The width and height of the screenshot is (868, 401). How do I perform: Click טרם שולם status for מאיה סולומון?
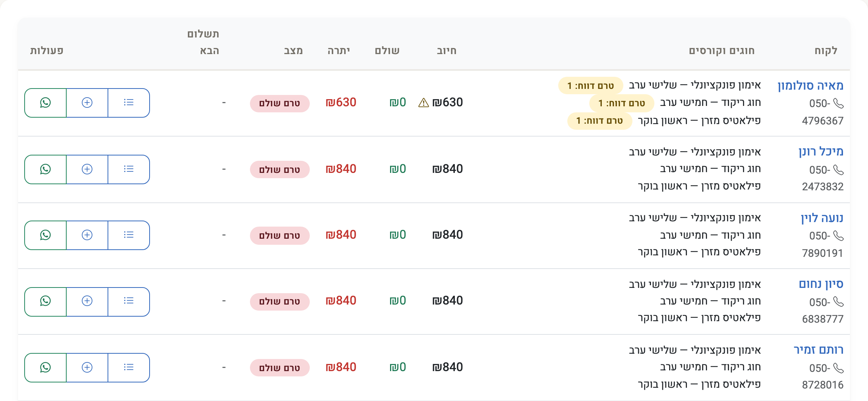click(x=280, y=103)
